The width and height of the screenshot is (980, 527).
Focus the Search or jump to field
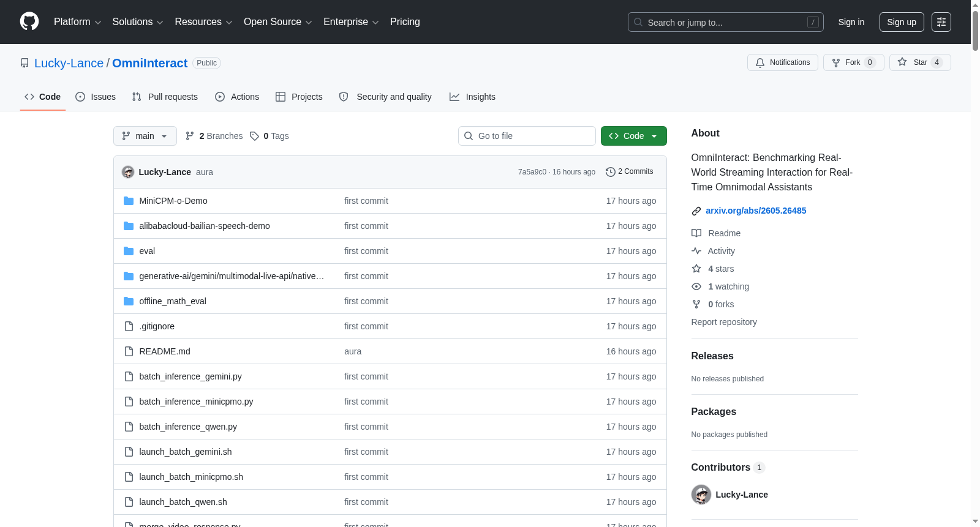[725, 22]
